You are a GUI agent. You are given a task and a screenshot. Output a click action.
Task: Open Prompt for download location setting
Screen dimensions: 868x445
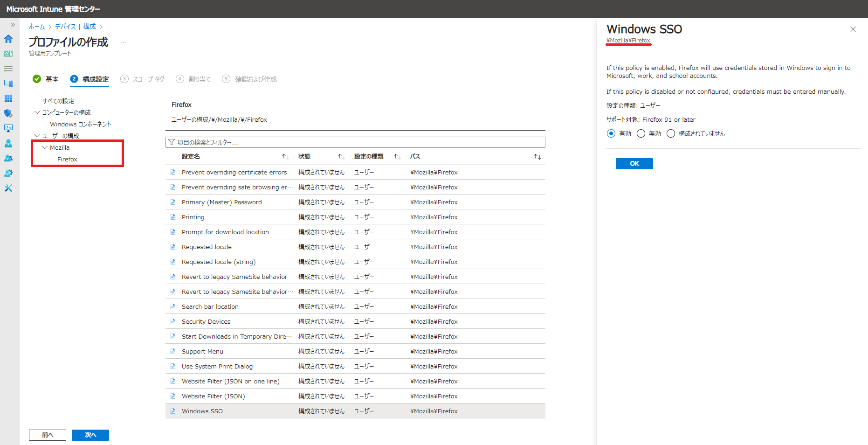click(x=355, y=232)
